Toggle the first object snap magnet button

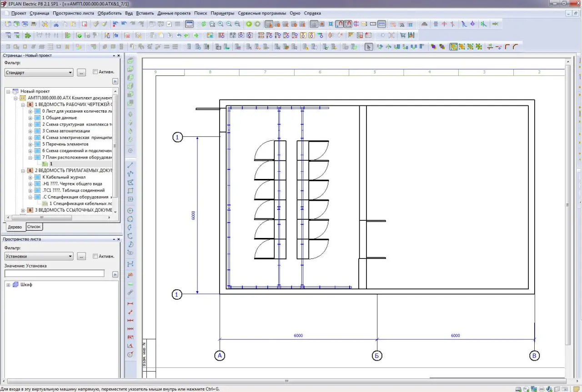[x=339, y=24]
